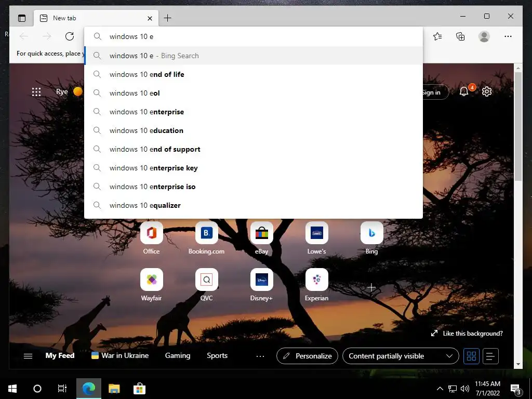Open the Windows Start menu
This screenshot has height=399, width=532.
pos(12,389)
